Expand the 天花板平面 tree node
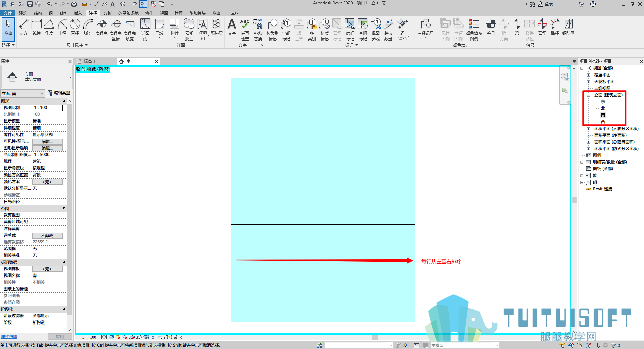Image resolution: width=644 pixels, height=349 pixels. 588,82
